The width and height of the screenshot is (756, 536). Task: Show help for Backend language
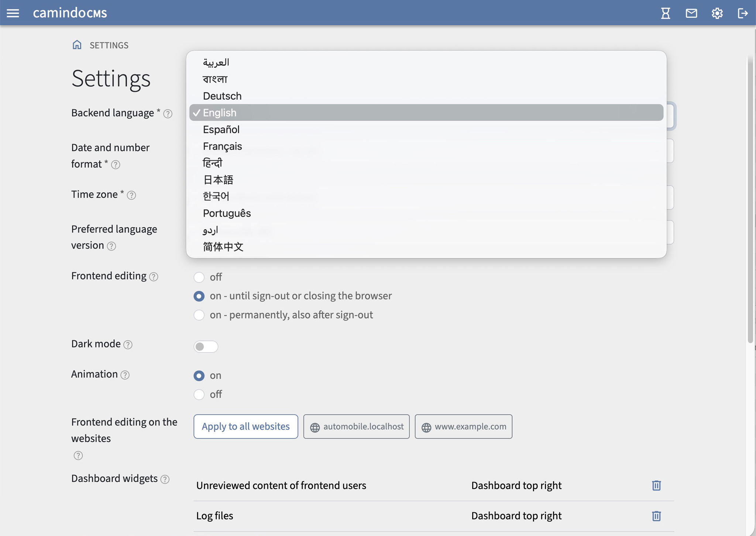[168, 114]
